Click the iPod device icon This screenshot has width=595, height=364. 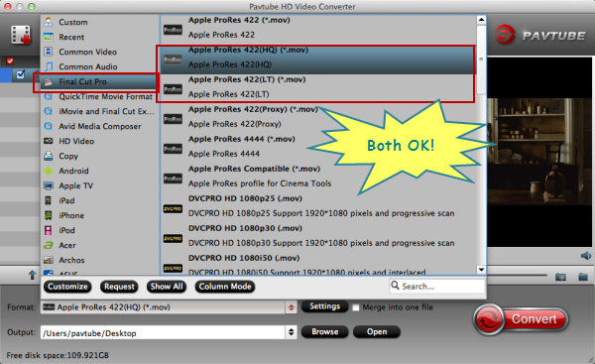click(x=49, y=230)
